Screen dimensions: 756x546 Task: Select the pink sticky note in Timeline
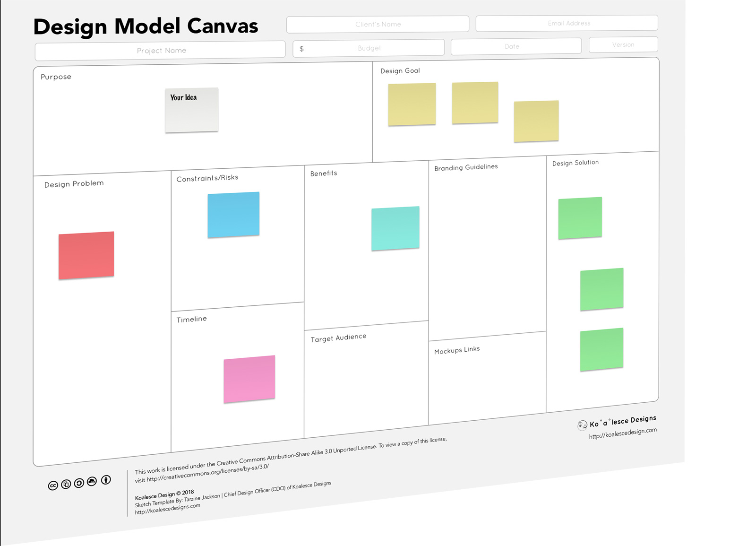tap(249, 378)
